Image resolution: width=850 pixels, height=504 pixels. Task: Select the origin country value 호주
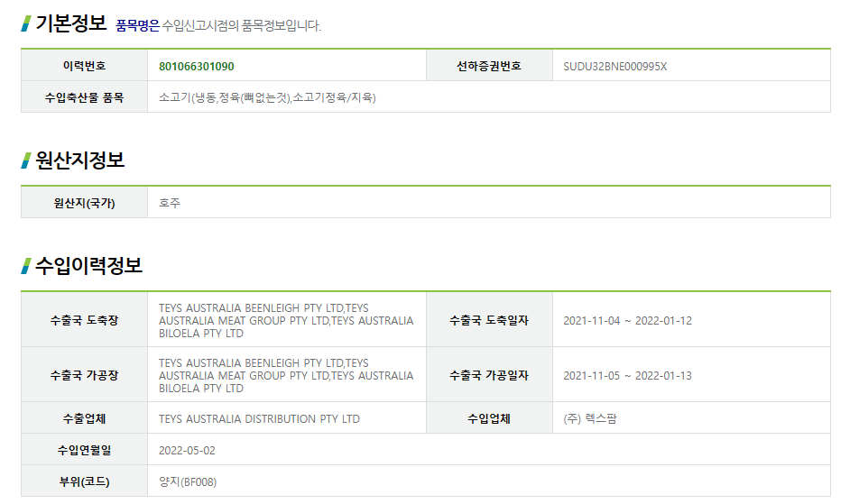(170, 203)
